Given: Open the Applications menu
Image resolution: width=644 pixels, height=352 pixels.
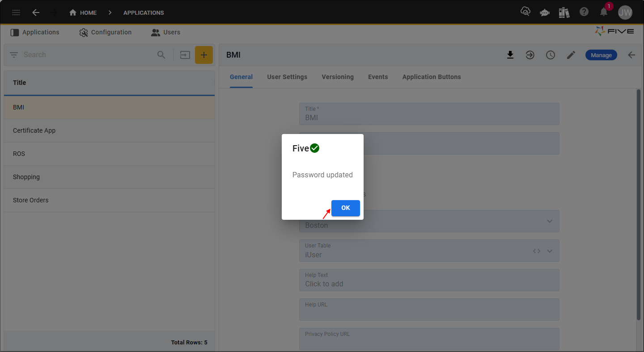Looking at the screenshot, I should 35,32.
